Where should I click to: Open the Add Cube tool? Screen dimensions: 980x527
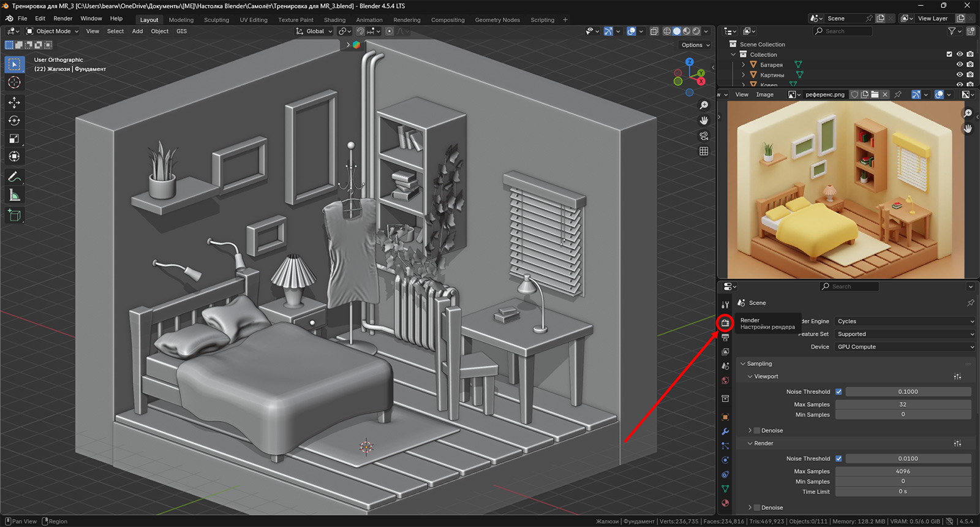pyautogui.click(x=14, y=215)
